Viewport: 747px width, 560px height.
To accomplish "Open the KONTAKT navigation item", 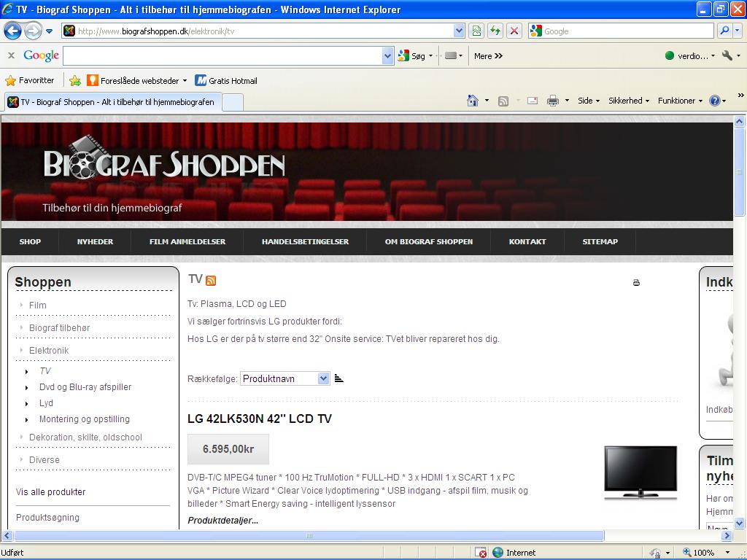I will click(527, 241).
